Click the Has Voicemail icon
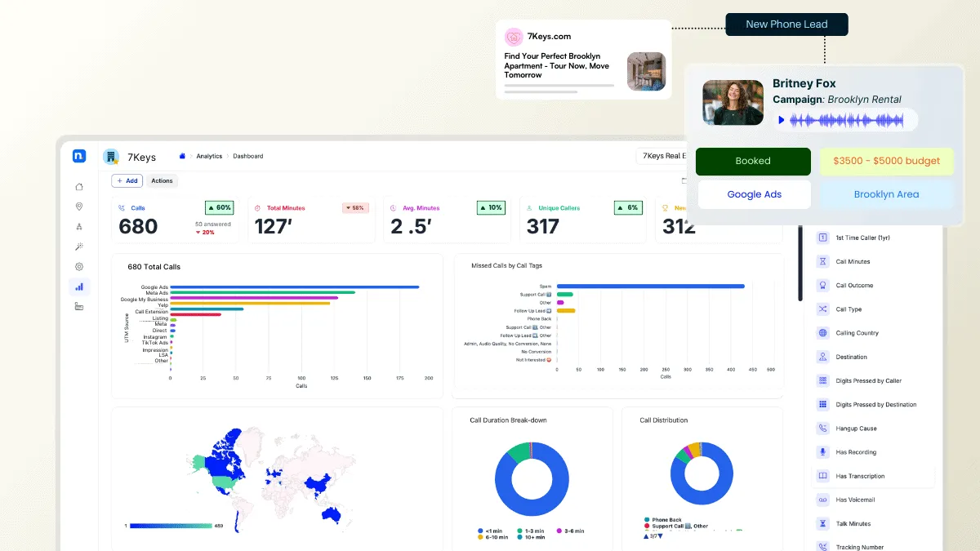Image resolution: width=980 pixels, height=551 pixels. (822, 500)
